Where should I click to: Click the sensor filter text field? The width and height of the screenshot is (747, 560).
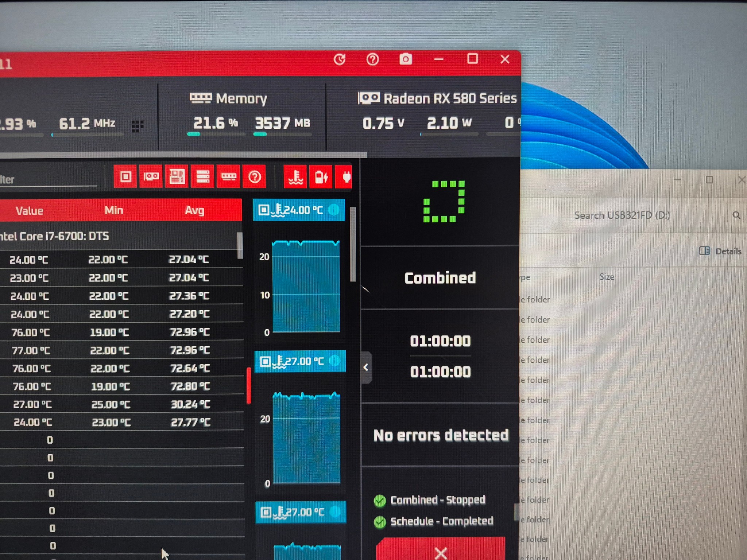[48, 179]
